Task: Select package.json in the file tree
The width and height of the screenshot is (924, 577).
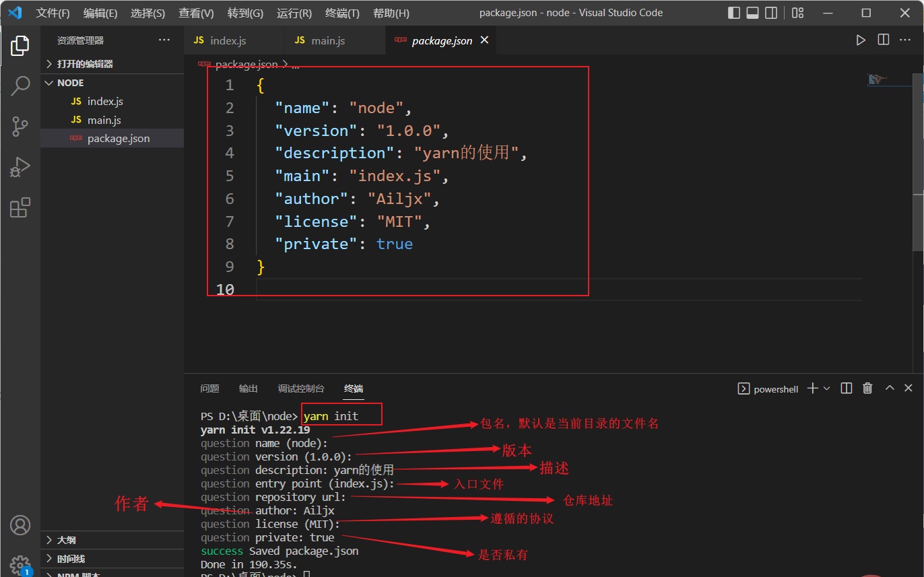Action: coord(112,139)
